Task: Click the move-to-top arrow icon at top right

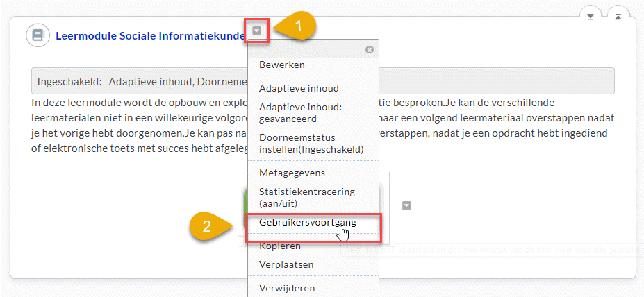Action: (x=618, y=17)
